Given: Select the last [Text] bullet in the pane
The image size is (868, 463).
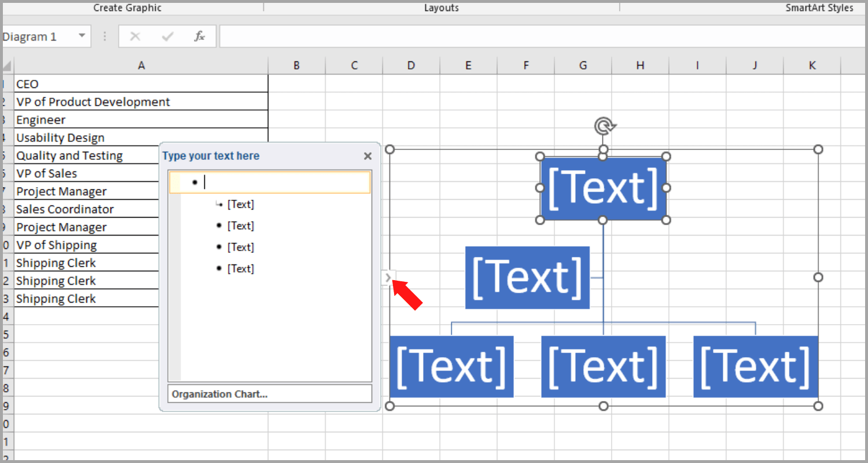Looking at the screenshot, I should pos(241,268).
